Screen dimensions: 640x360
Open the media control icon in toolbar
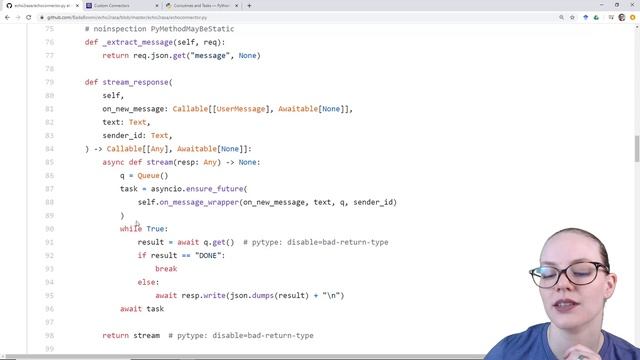(x=611, y=18)
